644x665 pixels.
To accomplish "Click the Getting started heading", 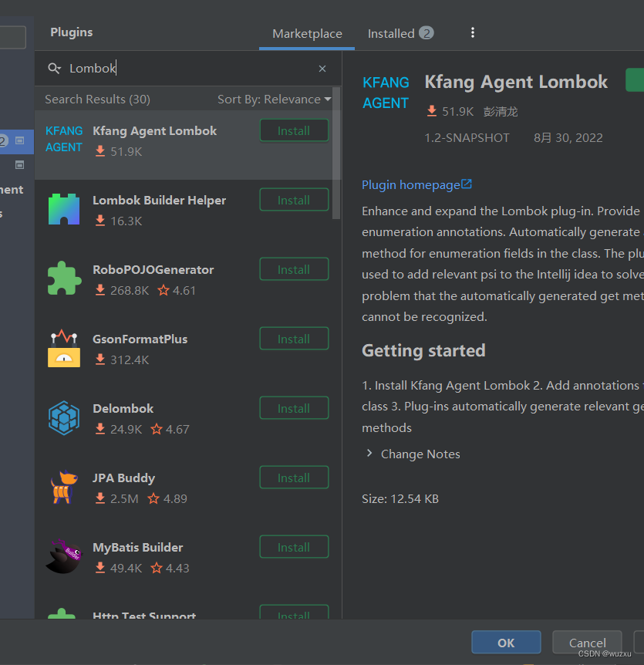I will 423,351.
